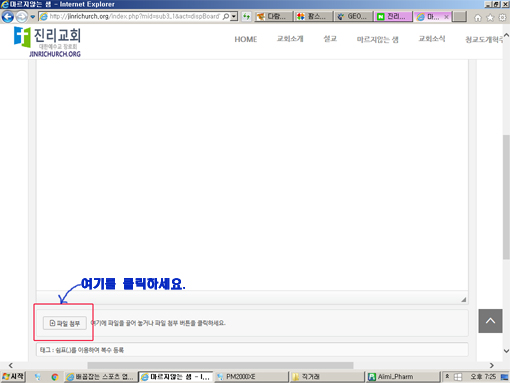Image resolution: width=510 pixels, height=383 pixels.
Task: Click the scroll-to-top arrow button
Action: coord(490,321)
